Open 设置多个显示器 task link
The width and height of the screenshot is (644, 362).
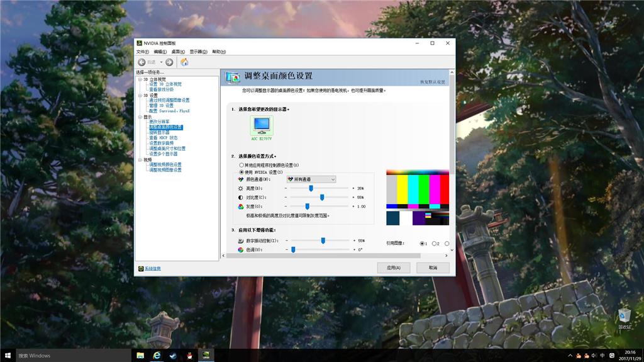(164, 154)
